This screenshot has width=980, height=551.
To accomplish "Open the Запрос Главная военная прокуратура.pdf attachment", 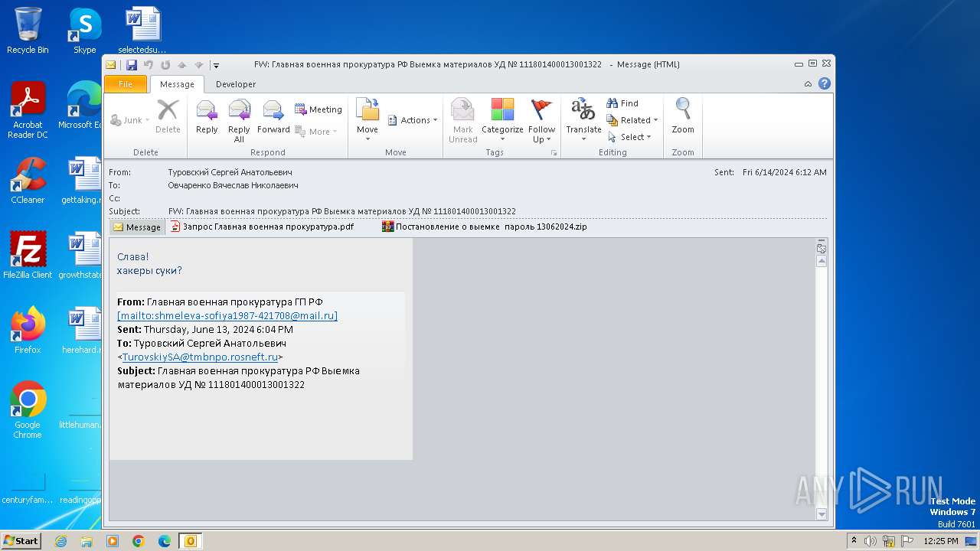I will [262, 227].
